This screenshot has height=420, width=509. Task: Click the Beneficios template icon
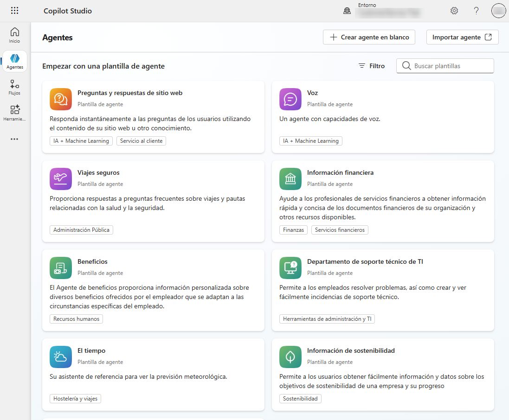[61, 268]
